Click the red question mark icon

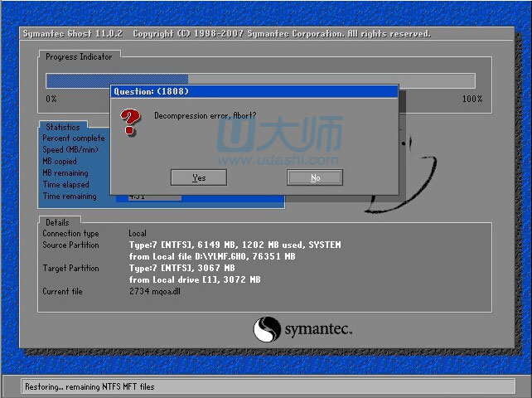(x=130, y=122)
